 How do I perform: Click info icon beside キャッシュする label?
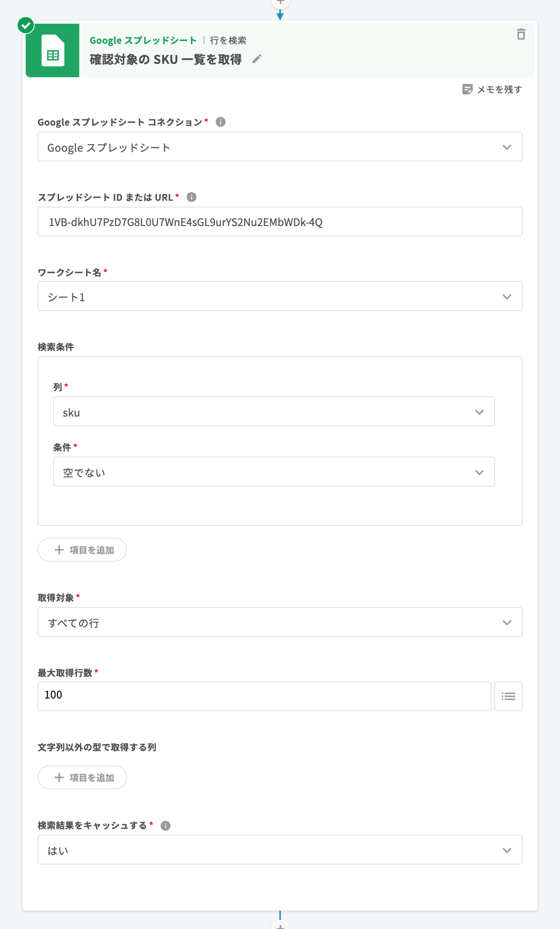click(x=165, y=826)
